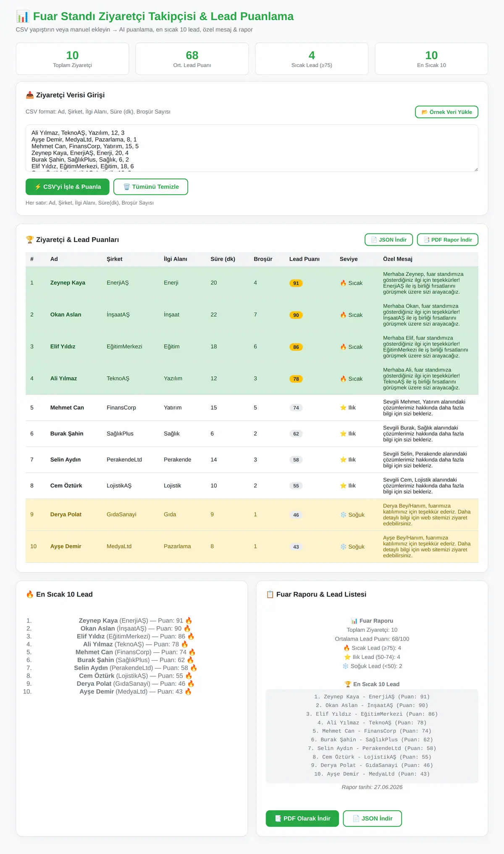Click the star icon in Mehmet Can's Seviye cell

(343, 407)
